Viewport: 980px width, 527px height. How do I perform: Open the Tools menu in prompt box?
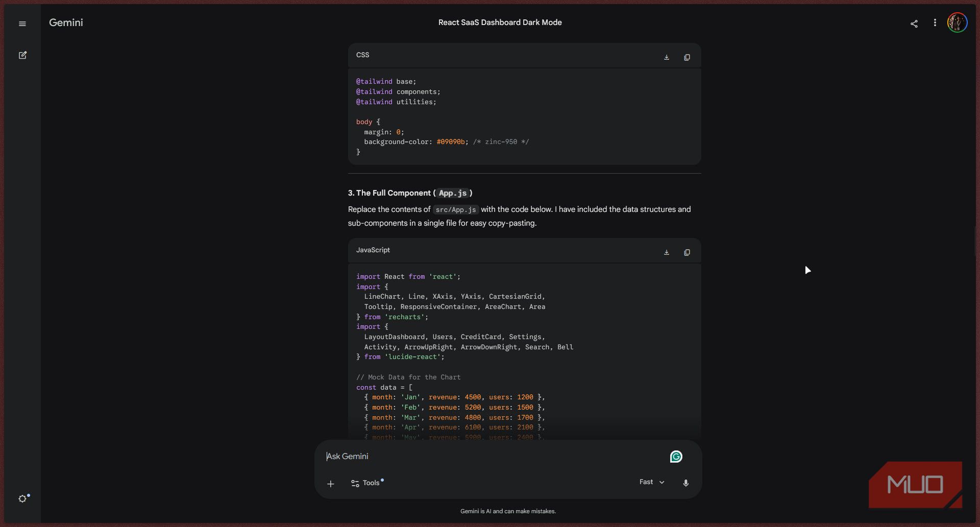[x=367, y=483]
